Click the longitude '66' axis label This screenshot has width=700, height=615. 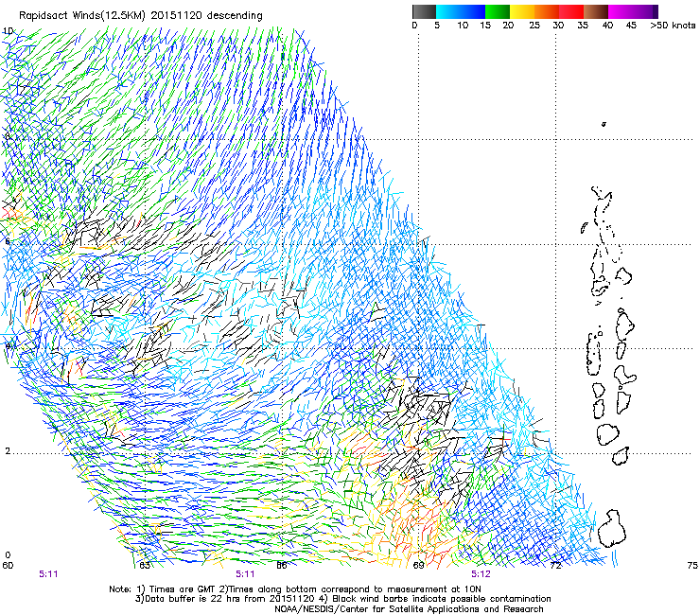tap(282, 566)
